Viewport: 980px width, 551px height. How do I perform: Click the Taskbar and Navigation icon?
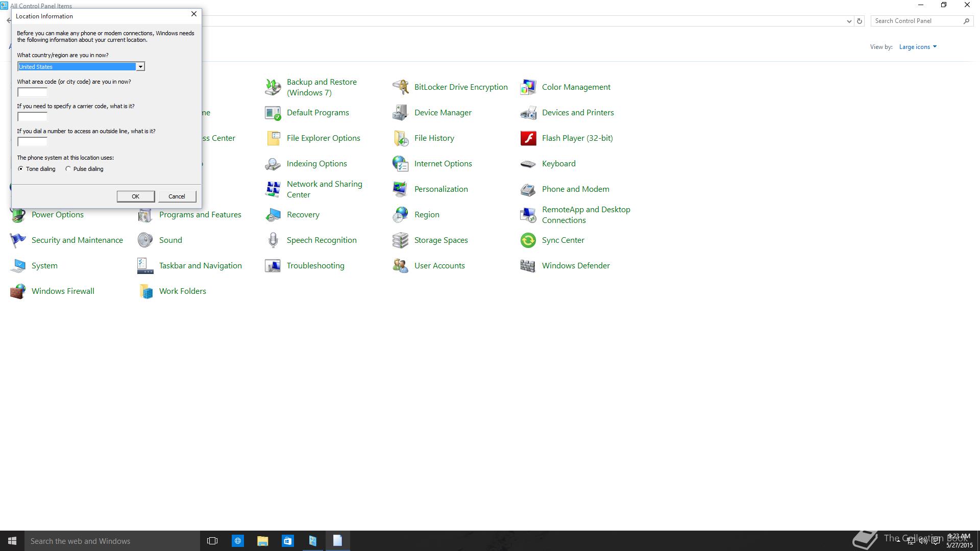pos(145,266)
